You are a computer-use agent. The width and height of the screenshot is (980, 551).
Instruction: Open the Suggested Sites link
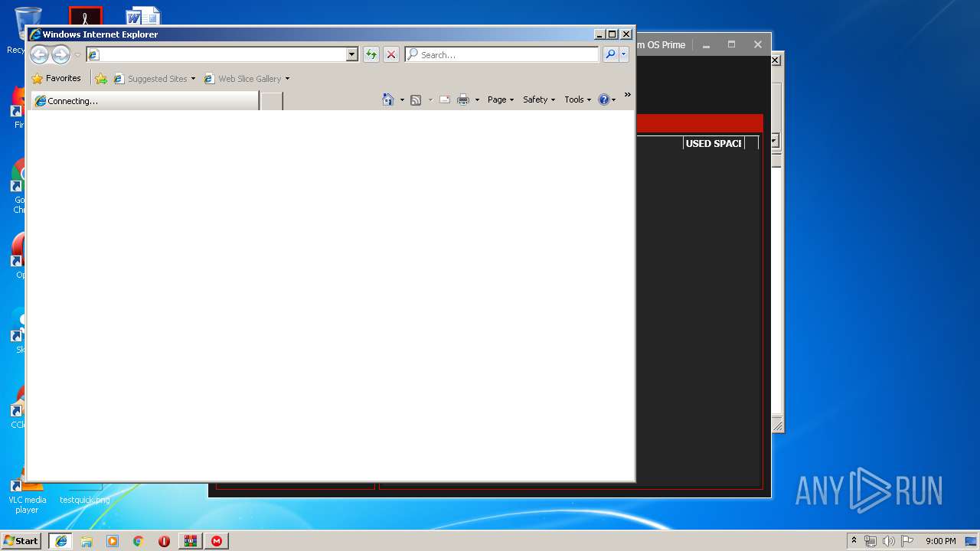154,78
